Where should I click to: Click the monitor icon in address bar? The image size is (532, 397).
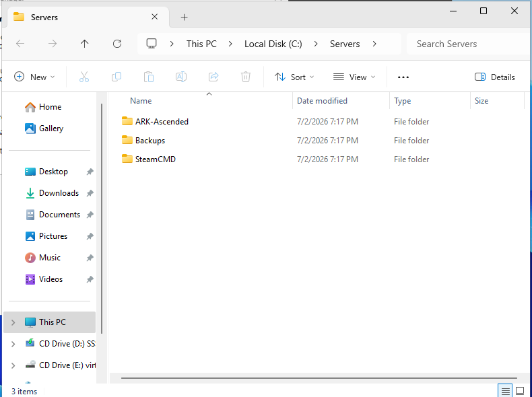(152, 44)
